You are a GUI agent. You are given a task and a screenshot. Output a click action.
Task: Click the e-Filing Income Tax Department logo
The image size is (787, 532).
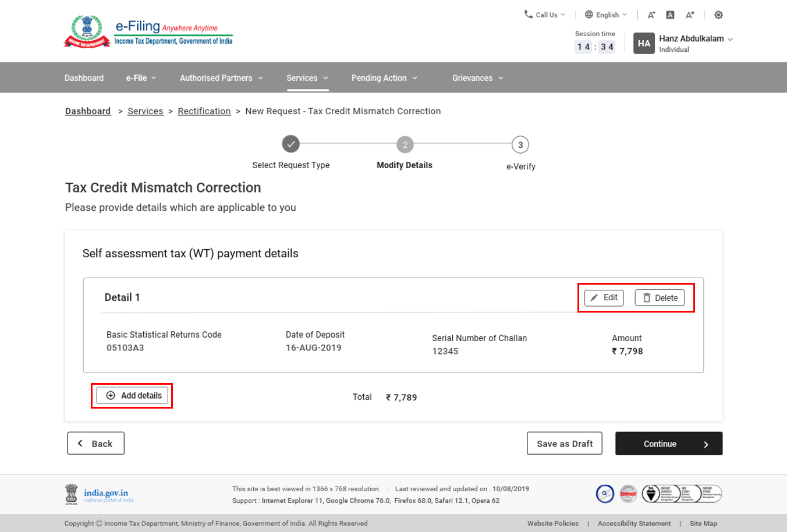(x=148, y=32)
